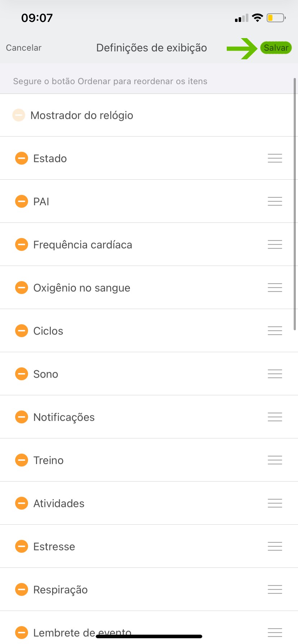The height and width of the screenshot is (644, 298).
Task: Tap the minus icon beside PAI
Action: 22,201
